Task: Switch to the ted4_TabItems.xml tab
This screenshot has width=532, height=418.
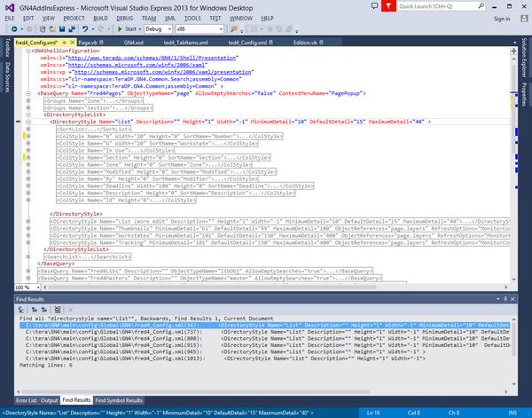Action: pyautogui.click(x=185, y=43)
